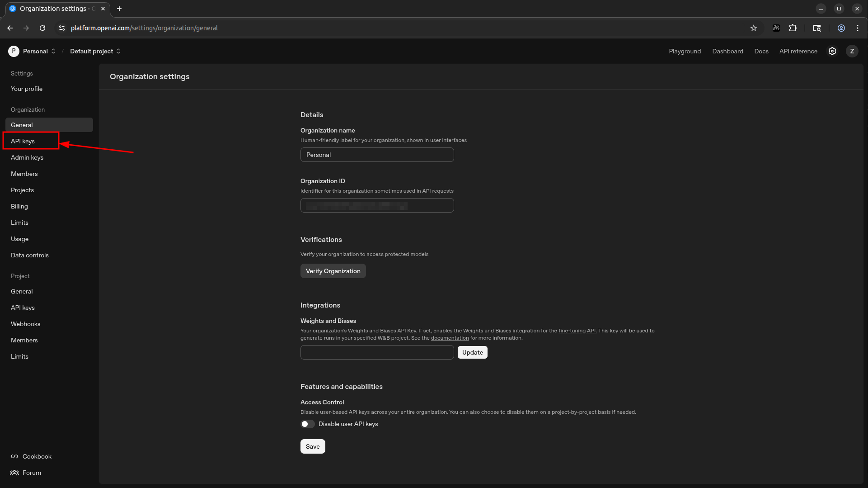Open the Billing page
This screenshot has height=488, width=868.
[49, 206]
